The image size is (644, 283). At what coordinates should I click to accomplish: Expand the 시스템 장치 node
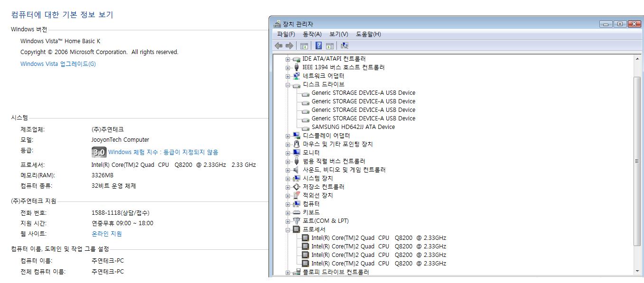pyautogui.click(x=288, y=179)
